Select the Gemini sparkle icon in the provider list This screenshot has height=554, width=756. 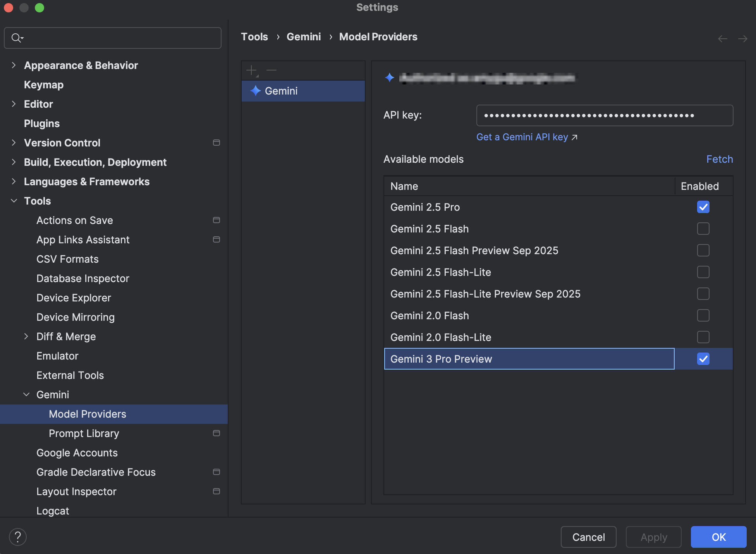[x=255, y=91]
